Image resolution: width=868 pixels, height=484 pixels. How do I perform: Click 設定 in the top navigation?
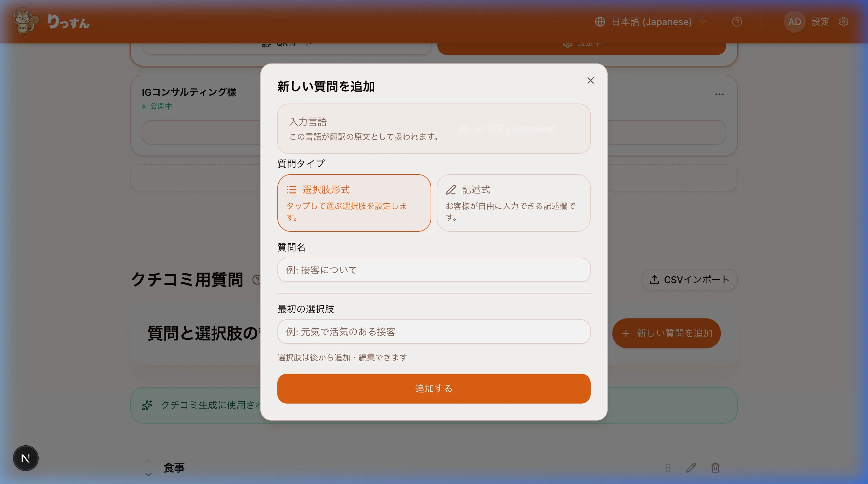pyautogui.click(x=821, y=22)
